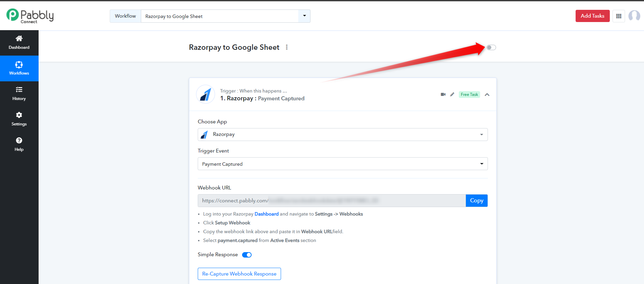Viewport: 644px width, 284px height.
Task: Open the Help sidebar item
Action: pos(19,145)
